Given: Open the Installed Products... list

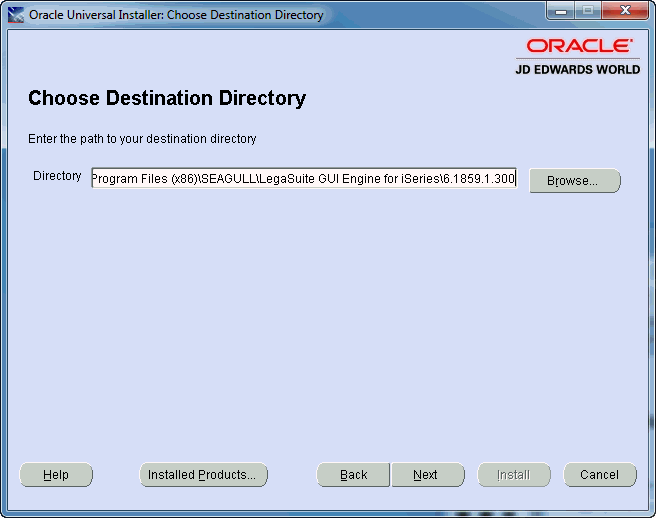Looking at the screenshot, I should 203,474.
